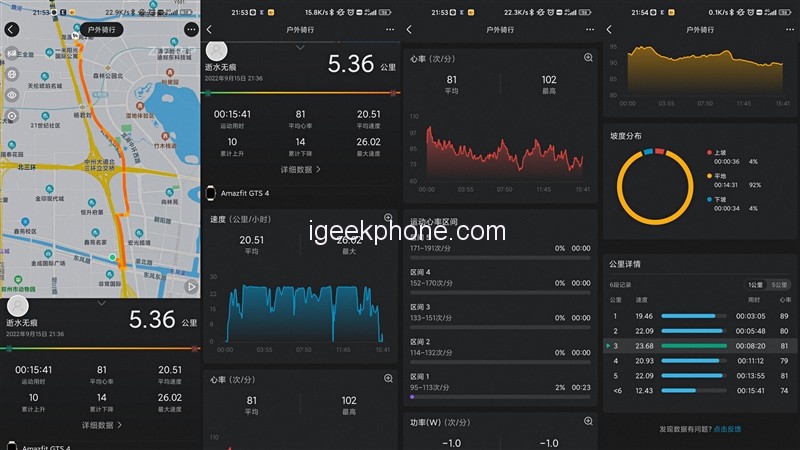The height and width of the screenshot is (450, 800).
Task: Tap the 户外骑行 title on the map screen
Action: pyautogui.click(x=100, y=29)
